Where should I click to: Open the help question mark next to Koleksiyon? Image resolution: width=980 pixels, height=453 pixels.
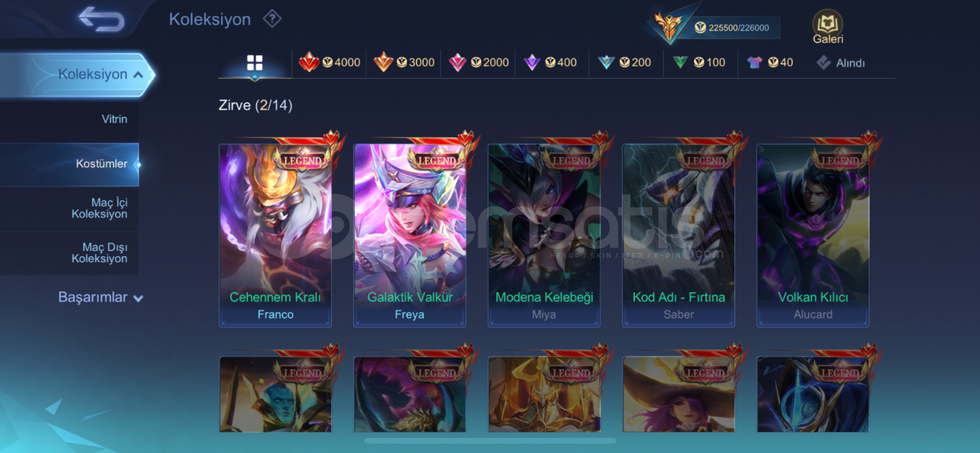click(272, 19)
